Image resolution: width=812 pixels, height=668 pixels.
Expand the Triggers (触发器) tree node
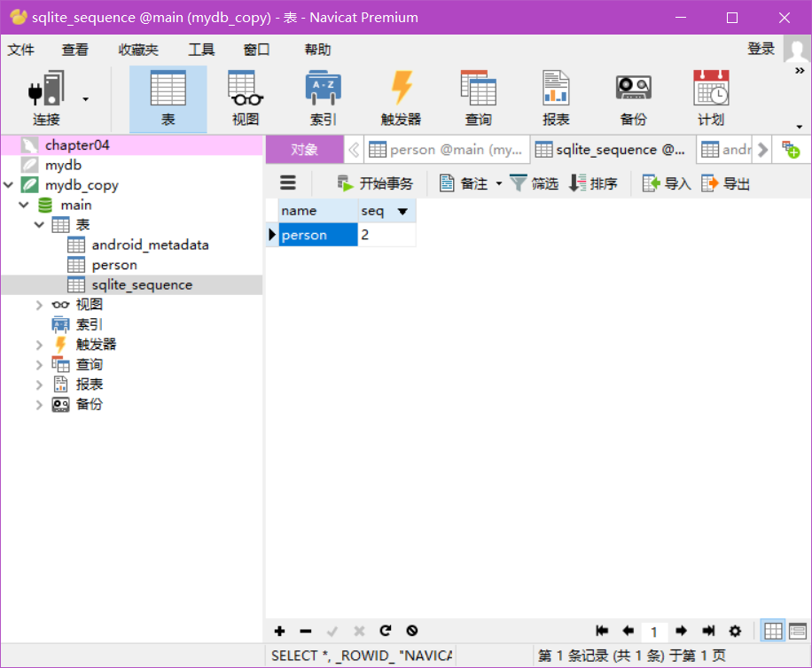point(39,345)
